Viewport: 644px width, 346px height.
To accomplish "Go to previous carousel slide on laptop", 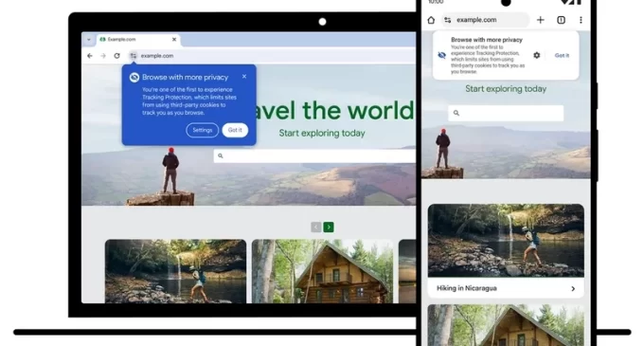I will click(x=315, y=228).
